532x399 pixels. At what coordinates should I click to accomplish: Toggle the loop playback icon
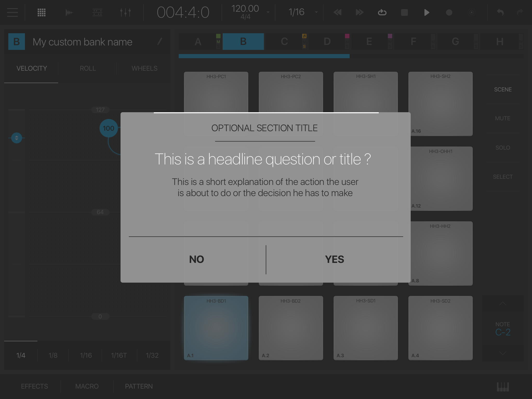[x=382, y=12]
